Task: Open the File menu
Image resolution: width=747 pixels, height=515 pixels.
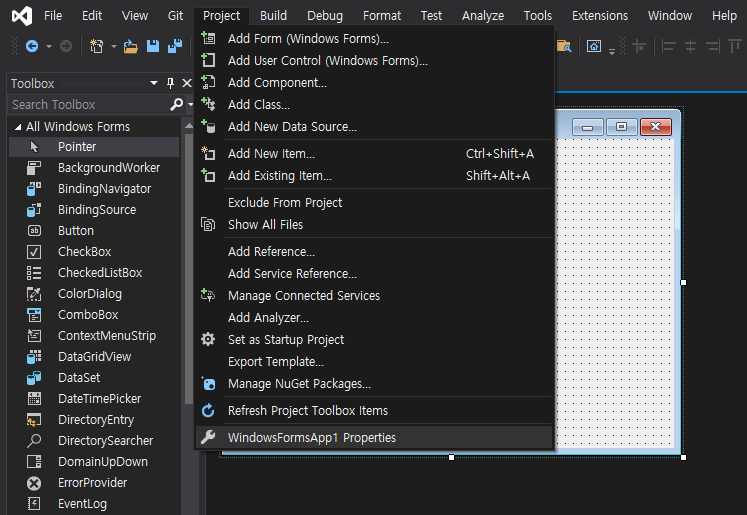Action: (x=53, y=16)
